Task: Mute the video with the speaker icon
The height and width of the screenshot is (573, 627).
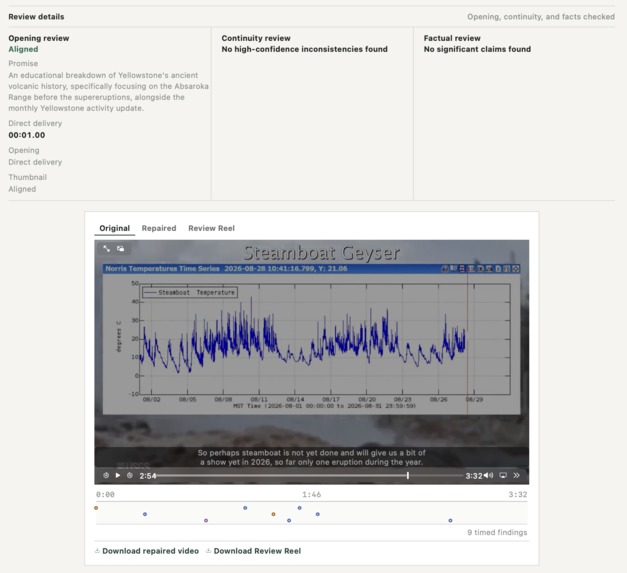Action: click(489, 475)
